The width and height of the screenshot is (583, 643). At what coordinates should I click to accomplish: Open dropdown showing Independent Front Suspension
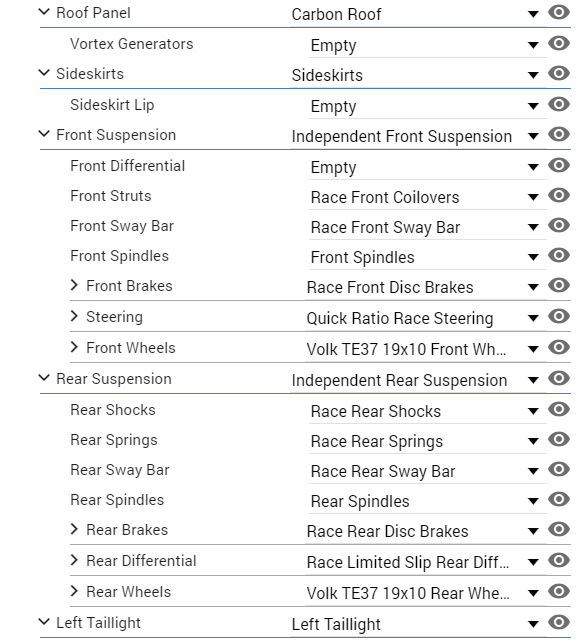pyautogui.click(x=418, y=137)
